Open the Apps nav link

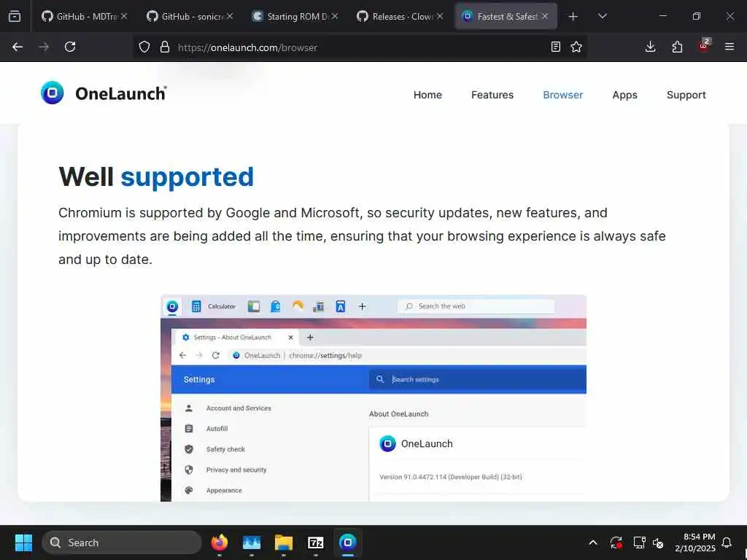coord(624,95)
